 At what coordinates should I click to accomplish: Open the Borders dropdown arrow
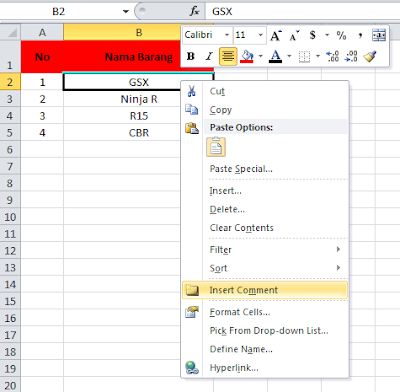[x=318, y=56]
